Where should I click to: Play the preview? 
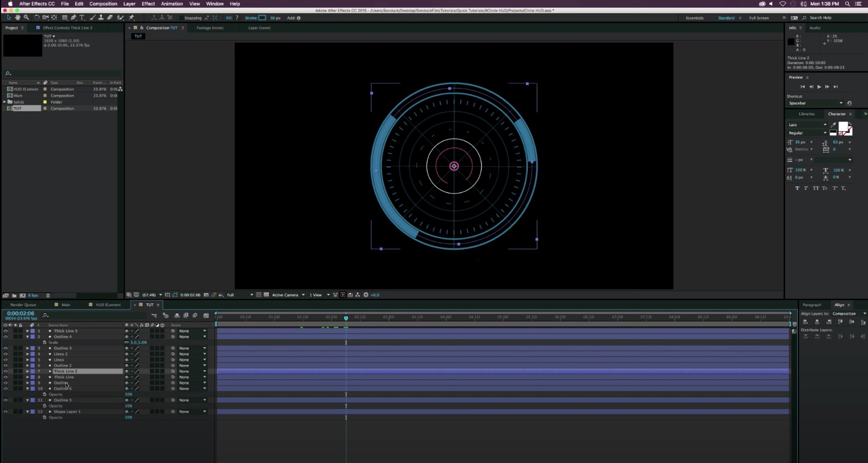pos(819,87)
